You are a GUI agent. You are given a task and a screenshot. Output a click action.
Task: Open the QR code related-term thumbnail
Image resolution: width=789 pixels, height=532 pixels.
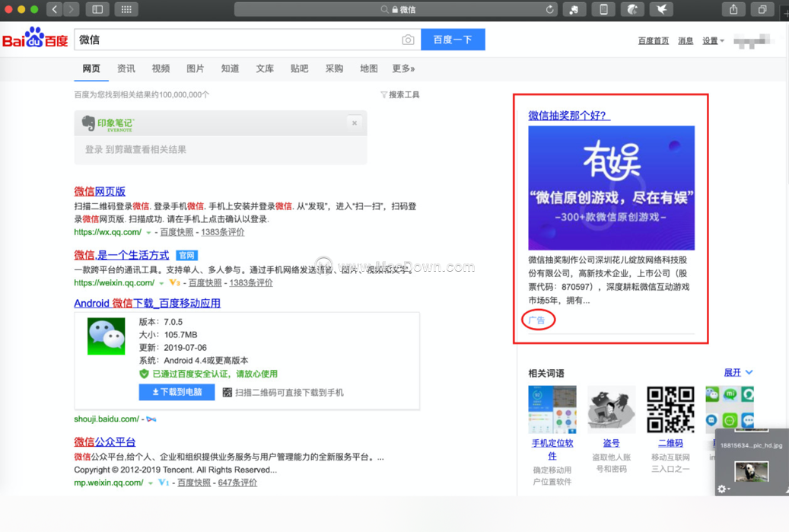point(671,409)
